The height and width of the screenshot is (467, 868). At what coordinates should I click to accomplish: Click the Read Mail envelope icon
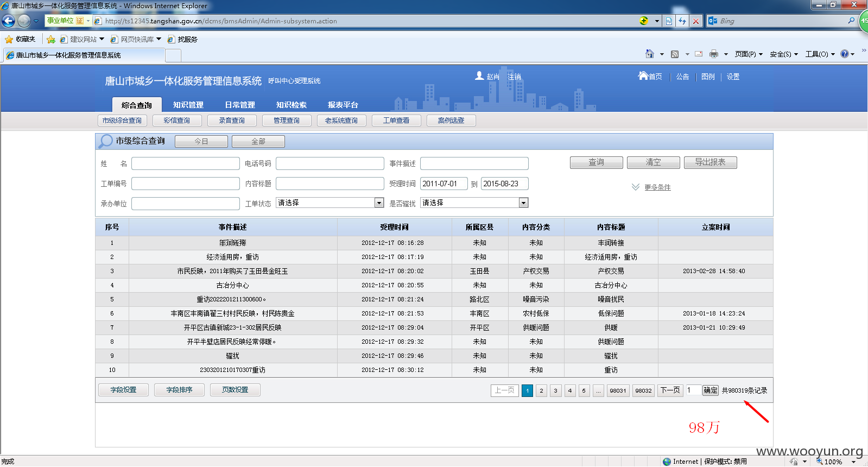699,54
